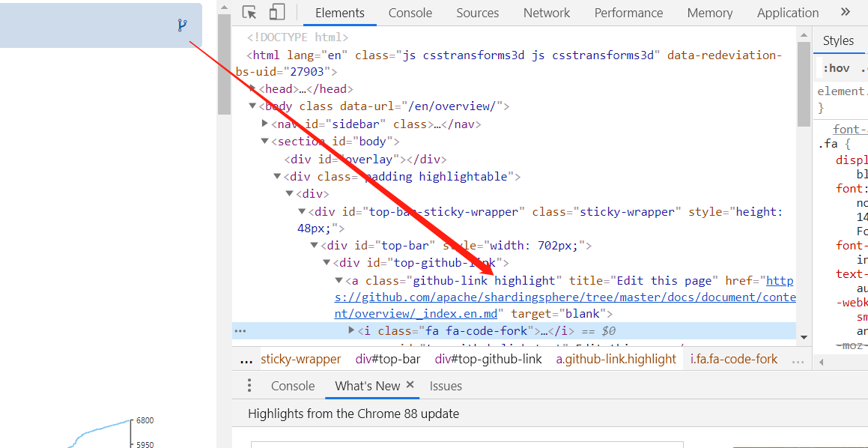Select the div id overlay line
868x448 pixels.
[x=365, y=160]
